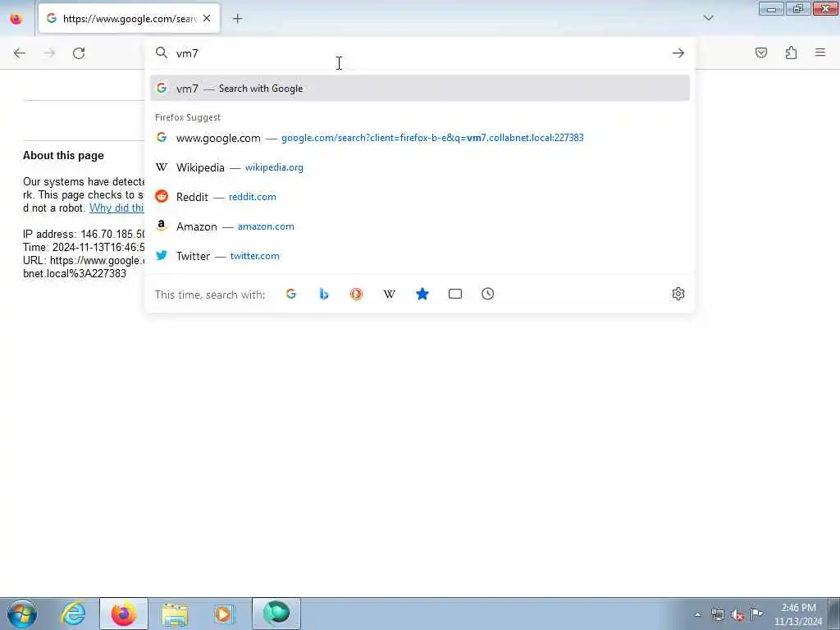
Task: Open Windows Media Player from taskbar
Action: (x=225, y=614)
